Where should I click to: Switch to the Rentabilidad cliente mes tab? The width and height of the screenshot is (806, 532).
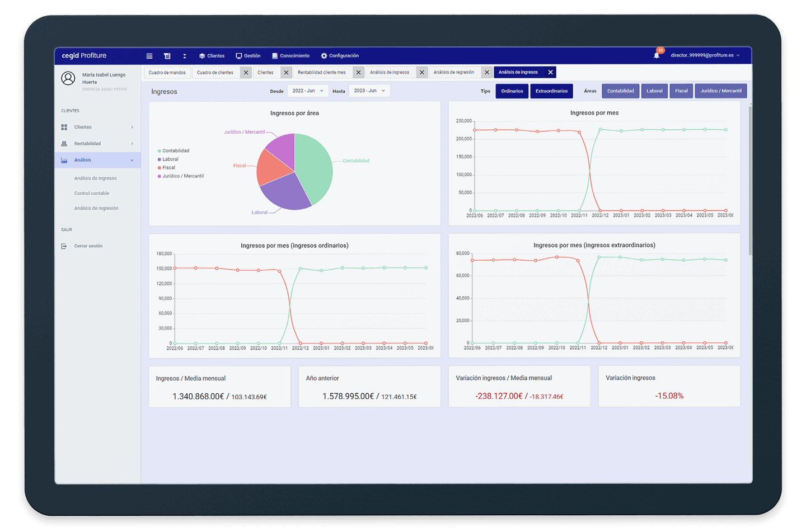322,73
